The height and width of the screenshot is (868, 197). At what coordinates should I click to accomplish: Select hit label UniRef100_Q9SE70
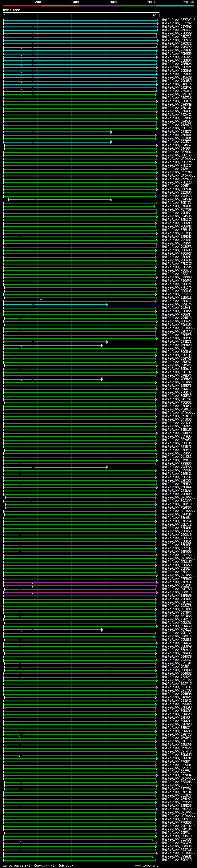pos(177,304)
